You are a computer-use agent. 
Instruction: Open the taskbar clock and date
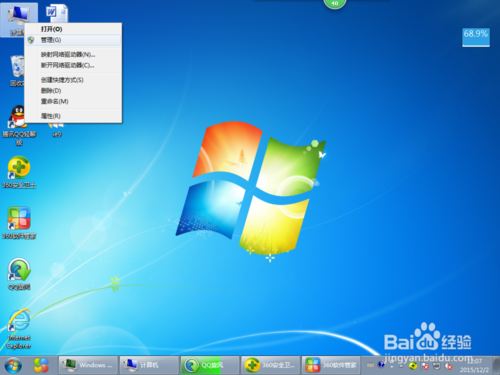(x=474, y=366)
